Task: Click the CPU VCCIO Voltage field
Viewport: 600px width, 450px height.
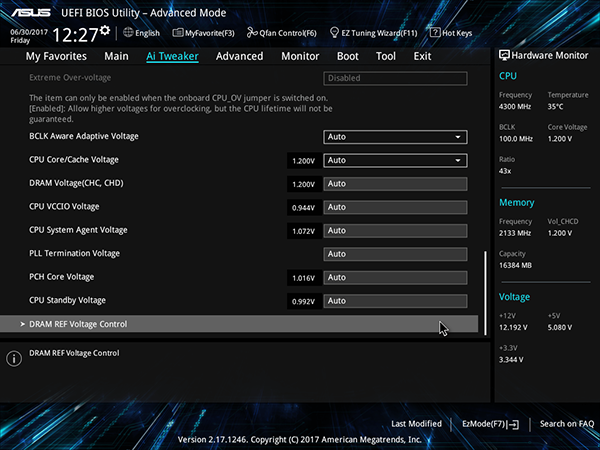Action: (x=395, y=207)
